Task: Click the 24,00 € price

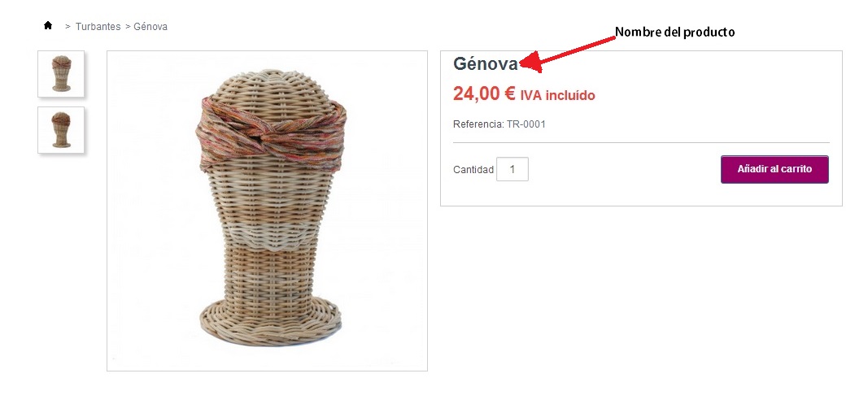Action: coord(484,94)
